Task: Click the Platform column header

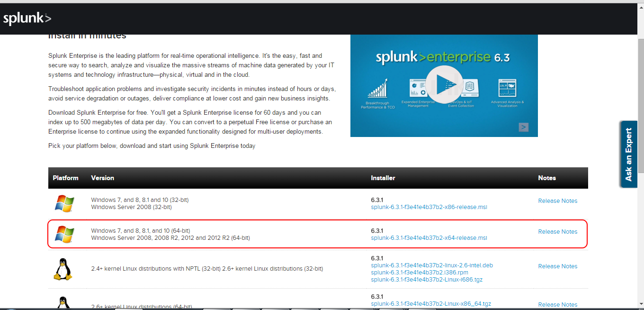Action: tap(65, 178)
